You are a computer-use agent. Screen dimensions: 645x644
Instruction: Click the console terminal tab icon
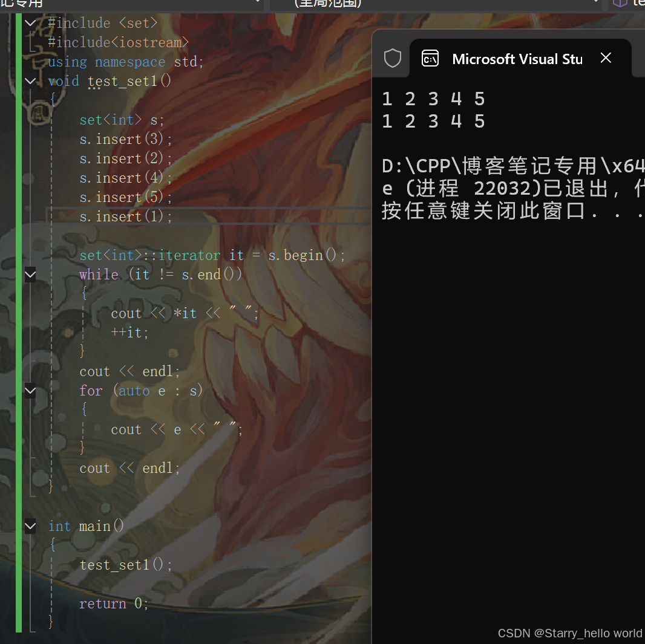click(x=430, y=59)
